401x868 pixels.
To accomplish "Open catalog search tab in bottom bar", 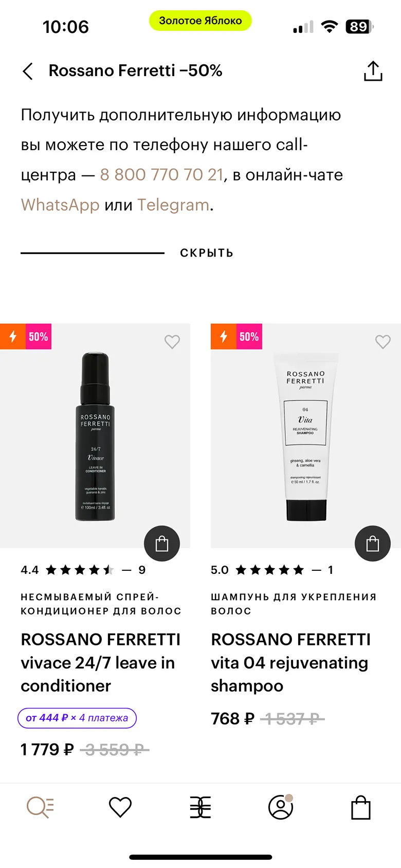I will click(x=40, y=807).
